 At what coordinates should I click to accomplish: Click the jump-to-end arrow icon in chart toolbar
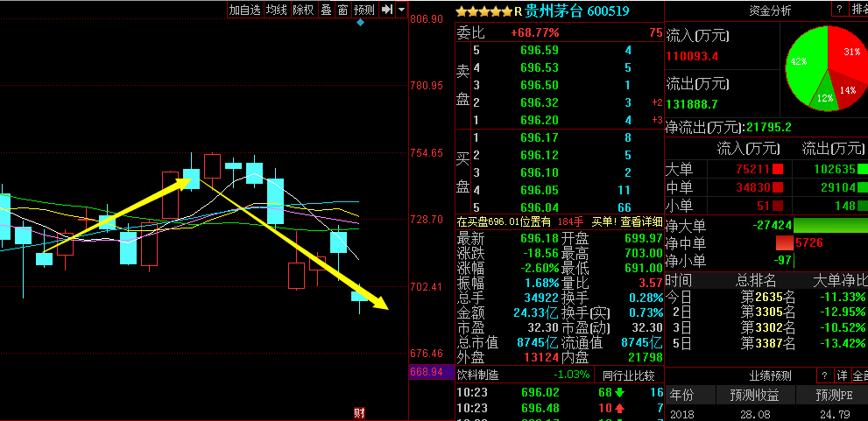pyautogui.click(x=387, y=10)
